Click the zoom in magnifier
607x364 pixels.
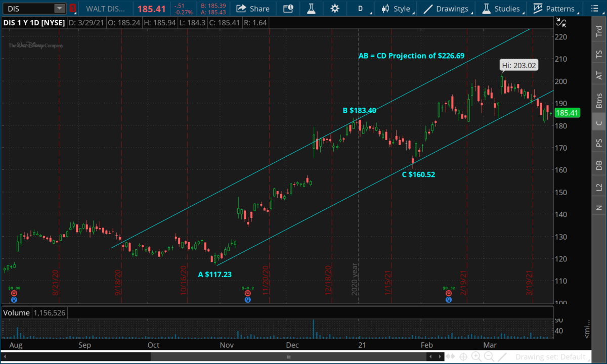click(x=476, y=356)
